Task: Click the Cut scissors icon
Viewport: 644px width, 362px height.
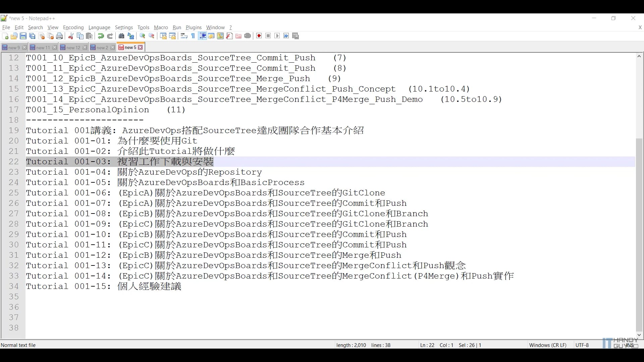Action: (x=71, y=36)
